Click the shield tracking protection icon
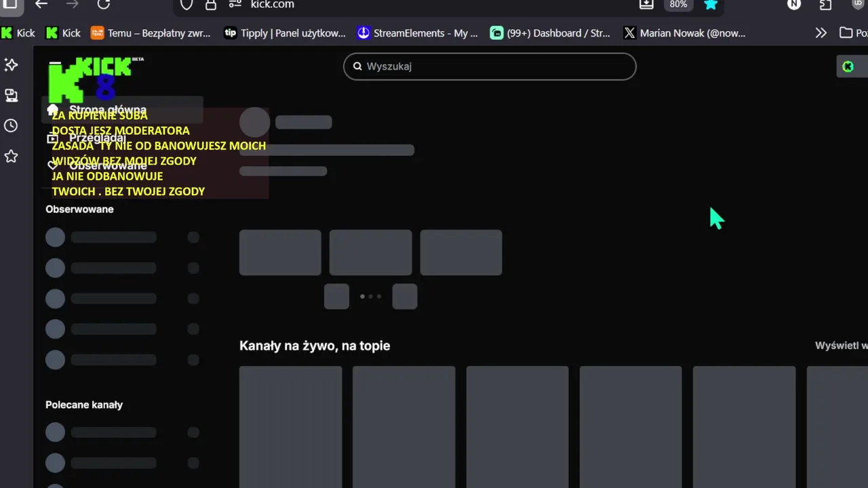Screen dimensions: 868x488 186,5
